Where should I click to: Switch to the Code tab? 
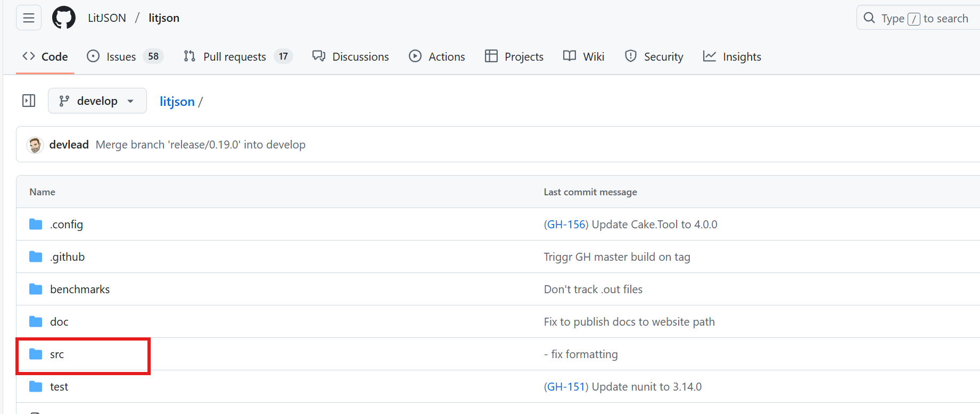[x=45, y=56]
